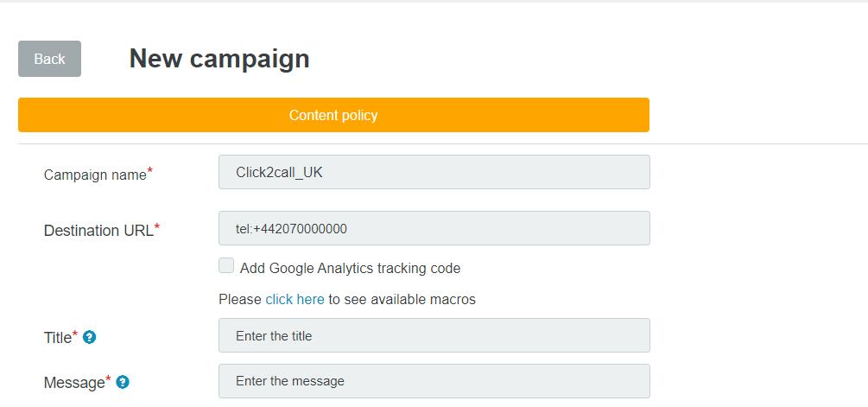
Task: Select the Destination URL field with tel number
Action: (434, 228)
